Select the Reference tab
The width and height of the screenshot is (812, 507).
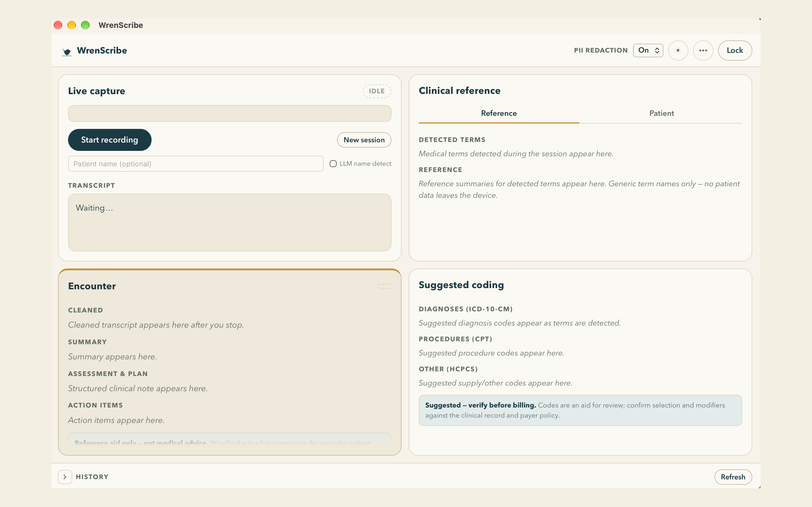tap(499, 113)
